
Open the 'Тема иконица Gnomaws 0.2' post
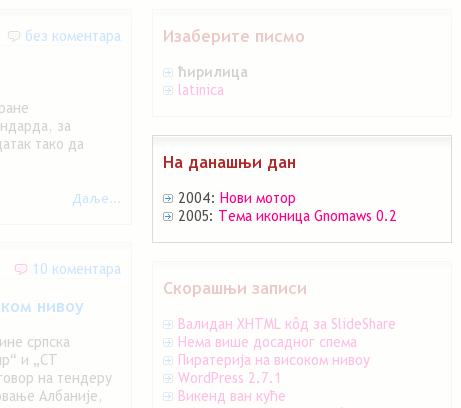pyautogui.click(x=307, y=216)
